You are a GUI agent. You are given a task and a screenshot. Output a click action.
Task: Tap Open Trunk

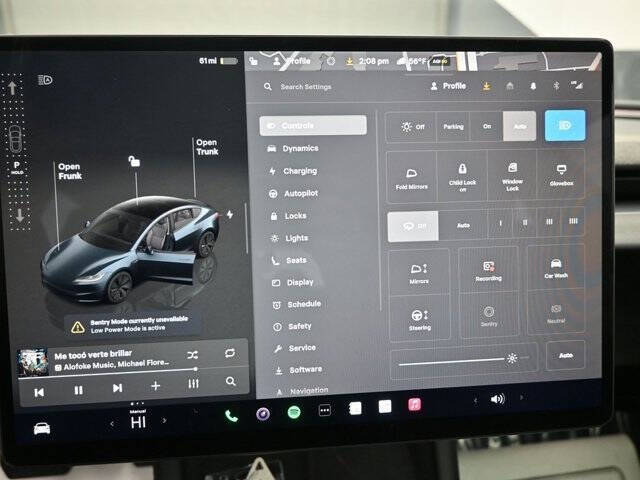click(x=207, y=147)
